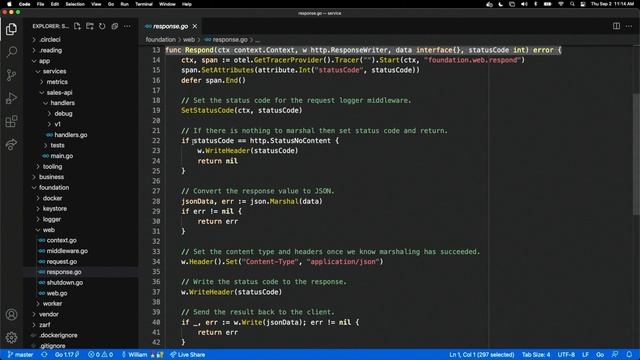This screenshot has width=640, height=360.
Task: Open Run and Debug view icon
Action: click(11, 98)
